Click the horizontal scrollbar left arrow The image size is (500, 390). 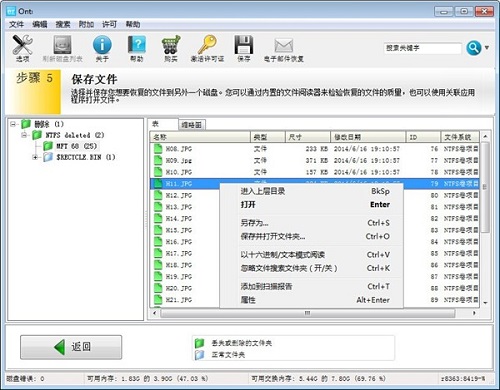click(154, 313)
